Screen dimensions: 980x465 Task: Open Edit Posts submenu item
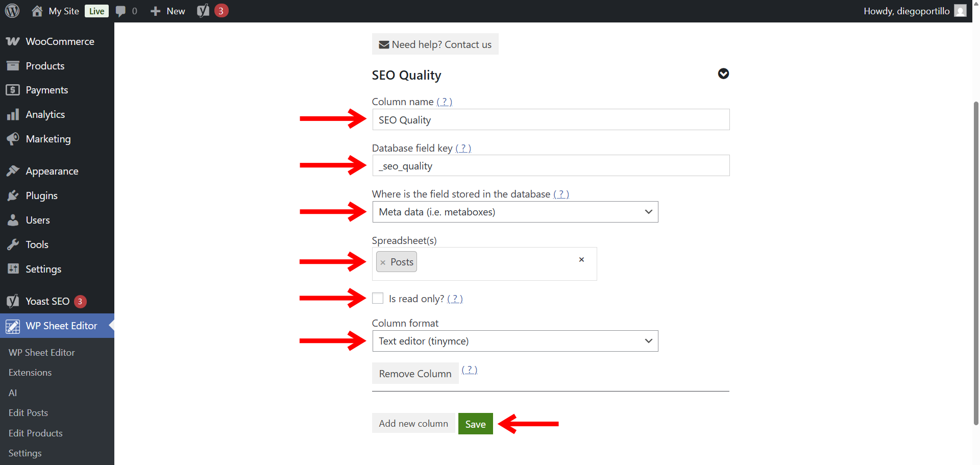(x=28, y=413)
